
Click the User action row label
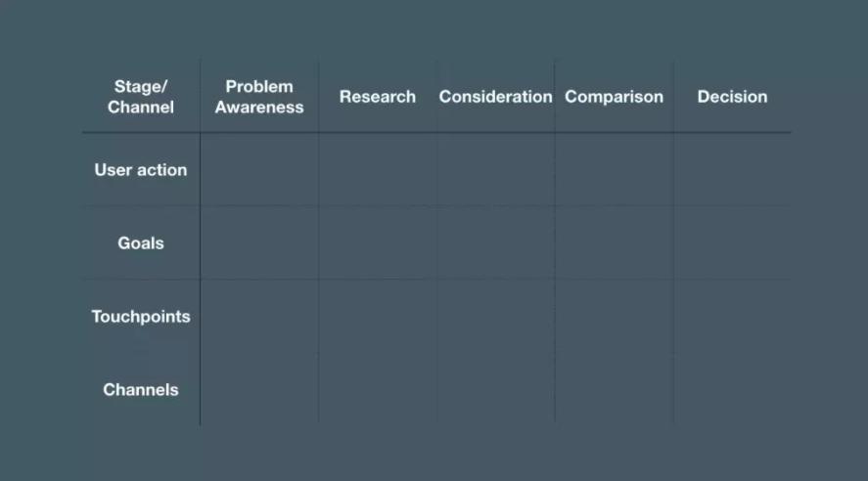coord(141,170)
